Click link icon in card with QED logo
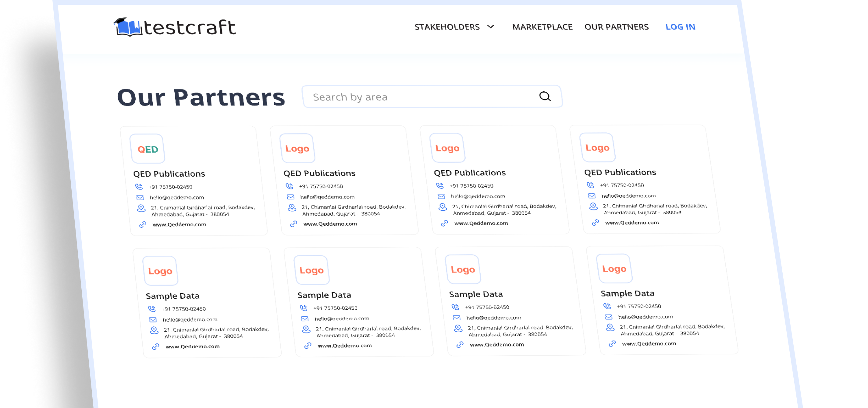This screenshot has height=408, width=868. click(143, 224)
